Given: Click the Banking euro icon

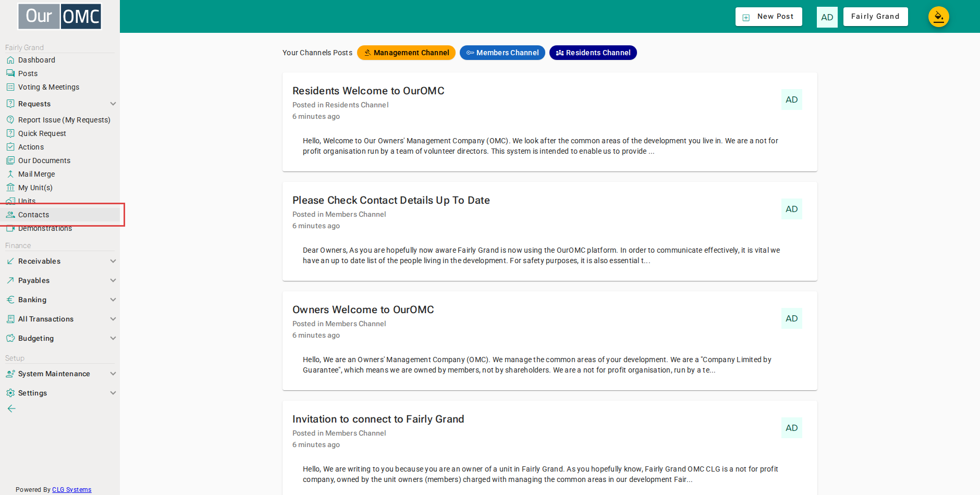Looking at the screenshot, I should [10, 300].
